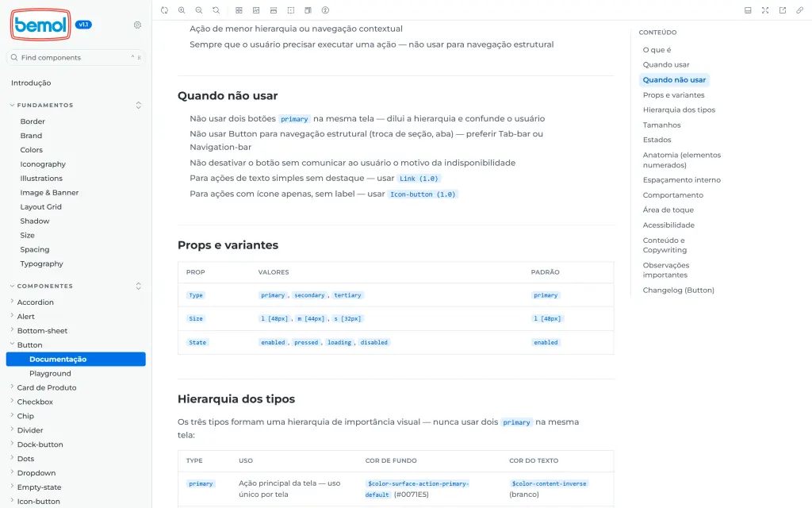Enter fullscreen with the expand icon
Screen dimensions: 812x508
click(x=765, y=10)
